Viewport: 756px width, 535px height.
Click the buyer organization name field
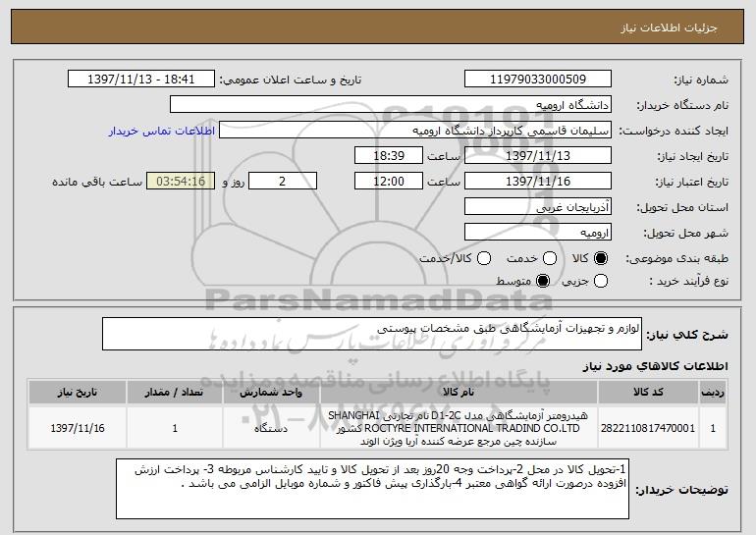391,105
